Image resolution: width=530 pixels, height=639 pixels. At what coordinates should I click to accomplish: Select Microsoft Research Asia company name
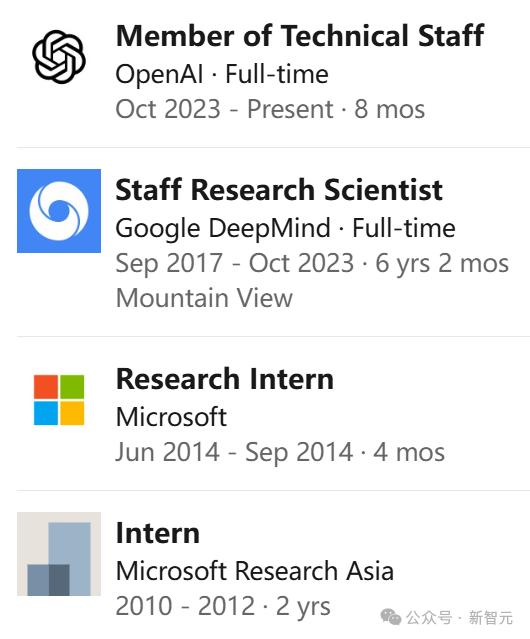click(255, 571)
